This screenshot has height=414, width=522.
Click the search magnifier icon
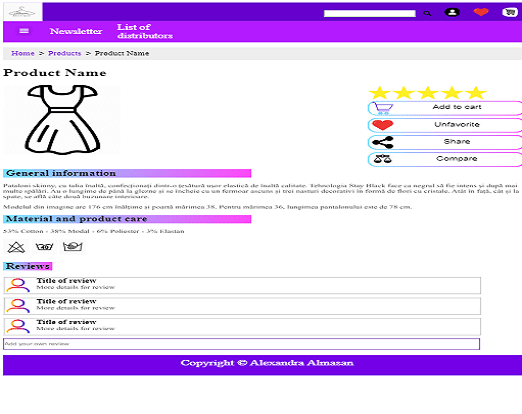(427, 13)
